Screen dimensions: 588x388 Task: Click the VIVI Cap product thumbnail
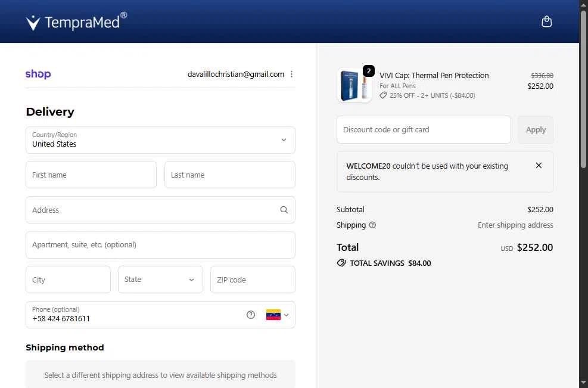tap(354, 86)
